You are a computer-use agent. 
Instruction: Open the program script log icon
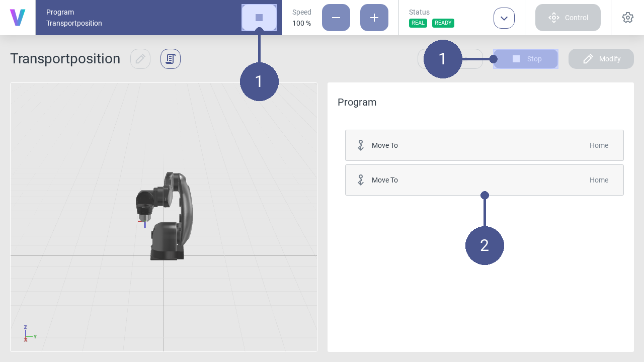(x=171, y=59)
